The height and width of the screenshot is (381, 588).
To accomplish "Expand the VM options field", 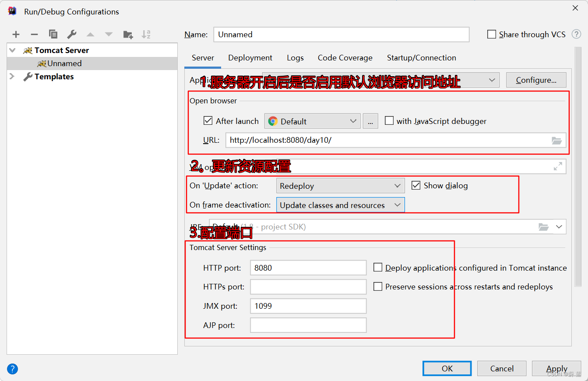I will pyautogui.click(x=558, y=166).
